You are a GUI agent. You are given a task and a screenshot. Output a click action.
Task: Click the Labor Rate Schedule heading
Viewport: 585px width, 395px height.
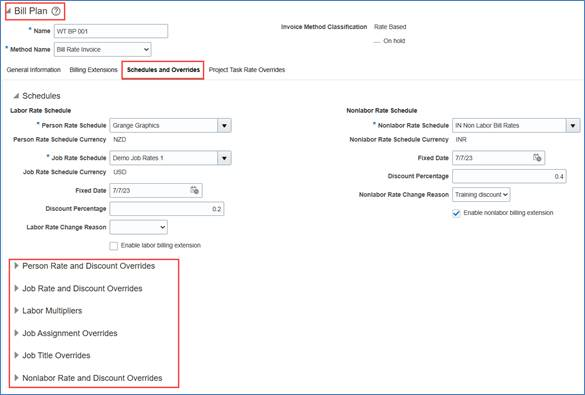pos(40,110)
